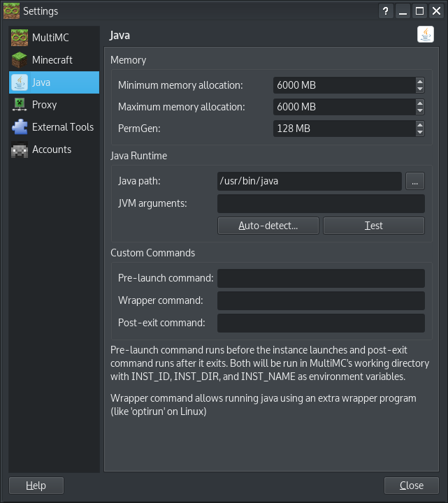Click the Pre-launch command field

(321, 279)
